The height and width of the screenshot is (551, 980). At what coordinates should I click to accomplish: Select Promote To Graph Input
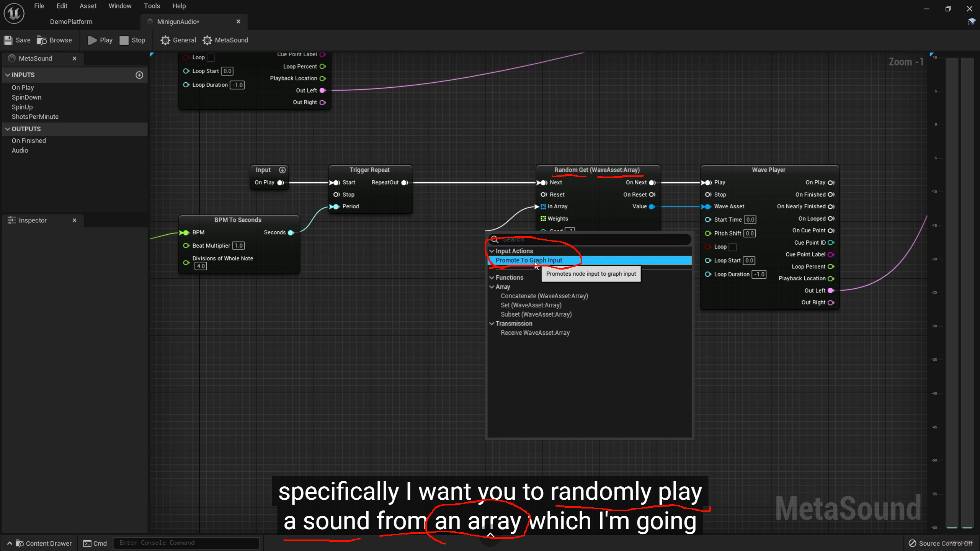tap(529, 260)
